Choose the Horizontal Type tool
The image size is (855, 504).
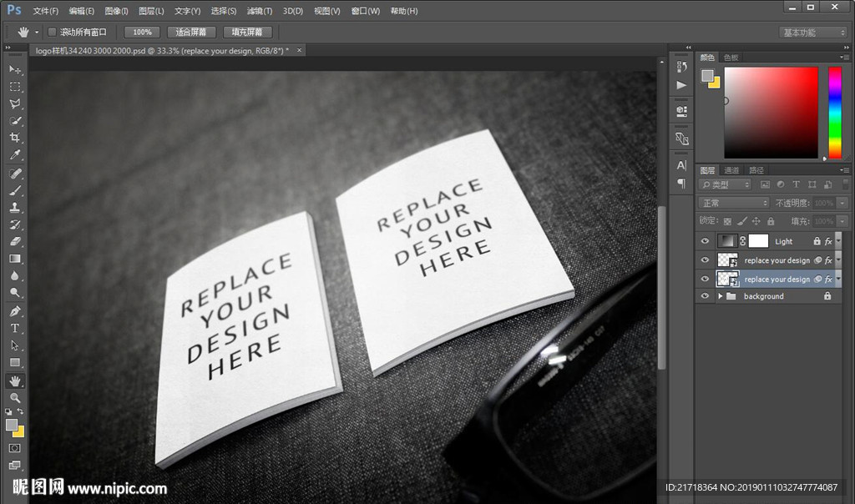tap(15, 328)
